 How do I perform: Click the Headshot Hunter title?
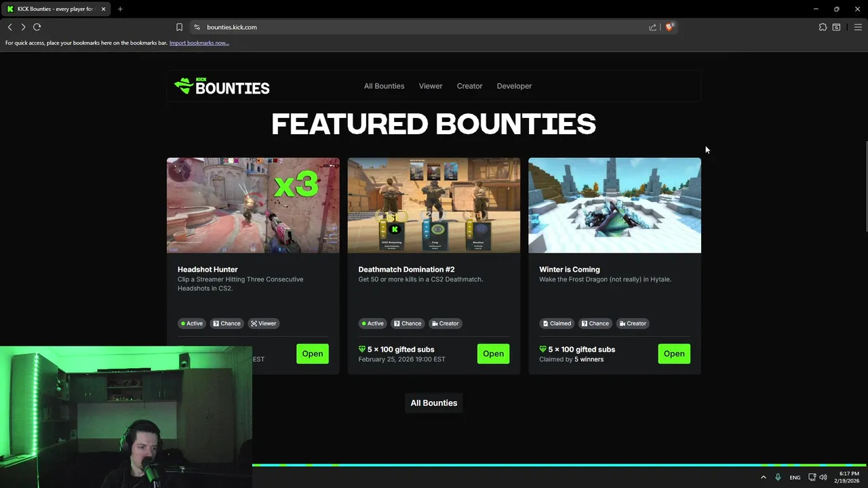pyautogui.click(x=208, y=269)
